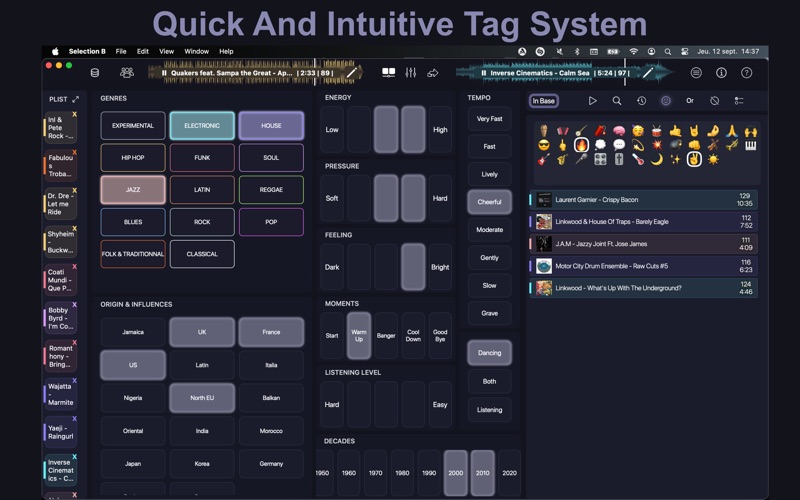Open the mixer sliders icon

point(411,73)
